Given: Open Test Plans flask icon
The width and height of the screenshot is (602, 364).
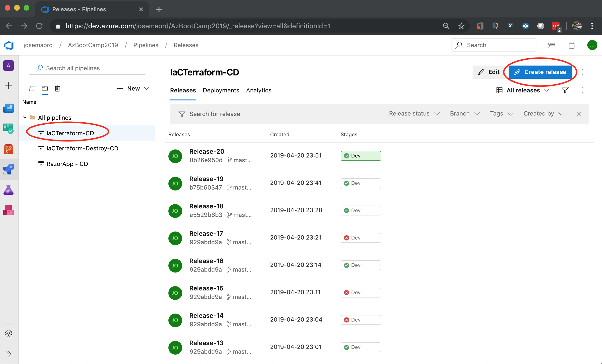Looking at the screenshot, I should 8,190.
